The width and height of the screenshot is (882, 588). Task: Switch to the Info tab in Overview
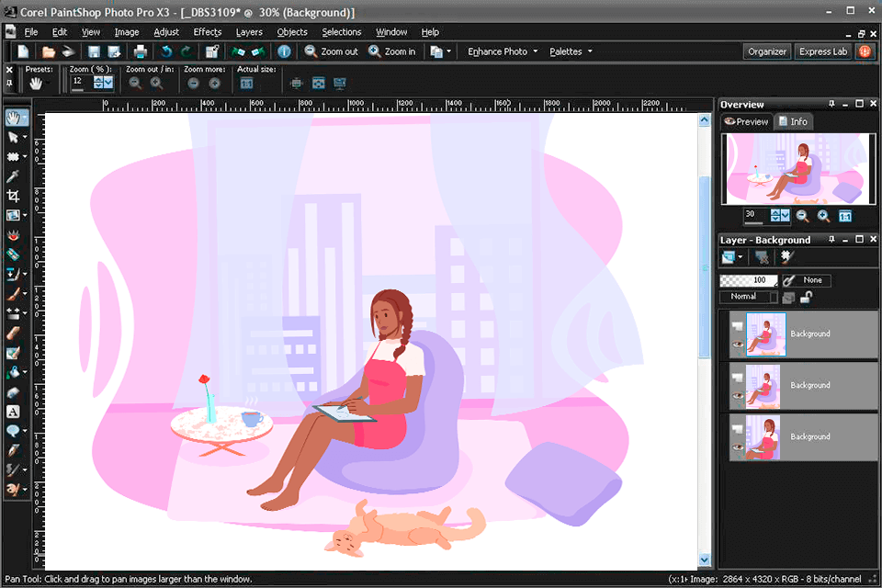click(x=793, y=121)
